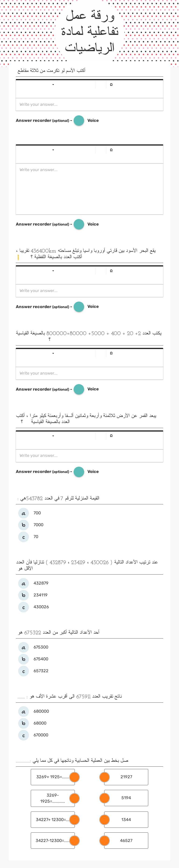Select the Ω symbol icon in the standard-form question

pos(111,353)
